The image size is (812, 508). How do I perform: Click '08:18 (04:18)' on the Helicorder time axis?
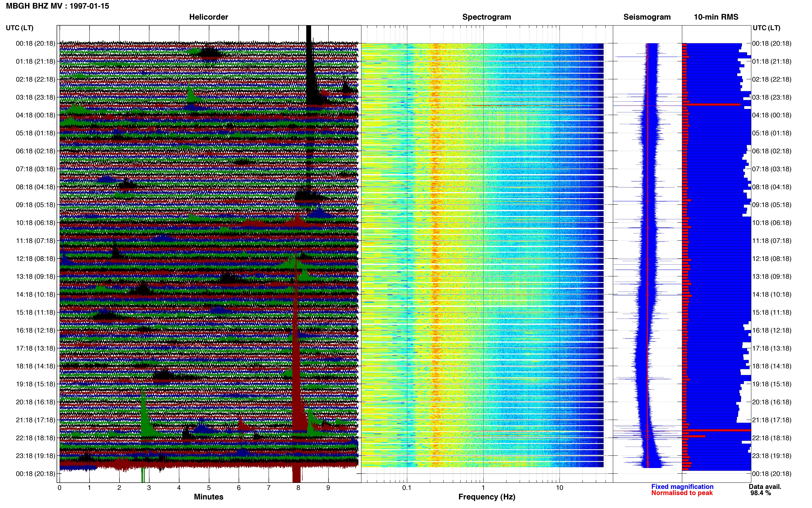(x=36, y=187)
